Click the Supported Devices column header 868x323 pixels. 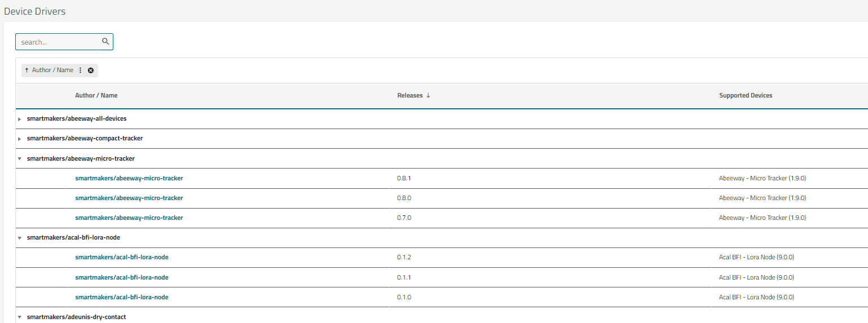(x=746, y=96)
